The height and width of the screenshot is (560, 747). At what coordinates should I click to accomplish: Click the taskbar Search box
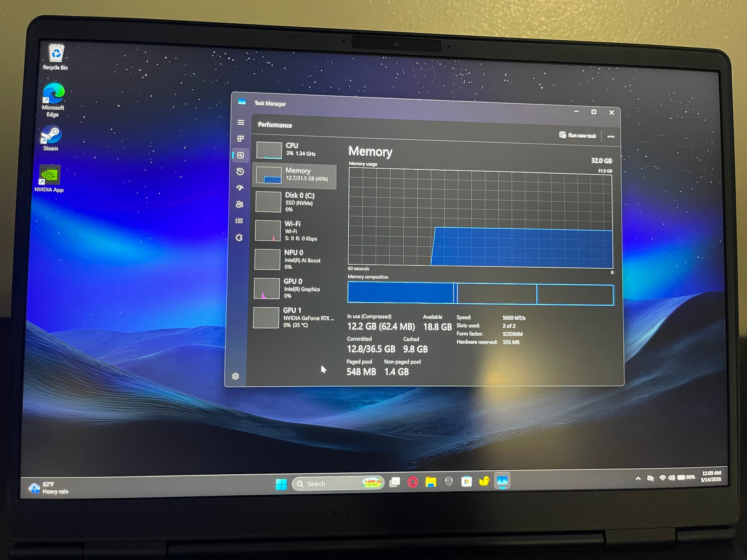[x=338, y=483]
